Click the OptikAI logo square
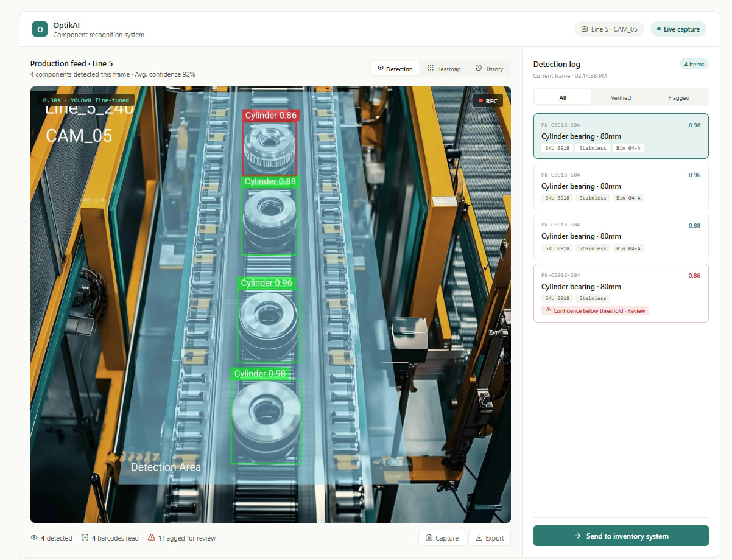 (40, 29)
